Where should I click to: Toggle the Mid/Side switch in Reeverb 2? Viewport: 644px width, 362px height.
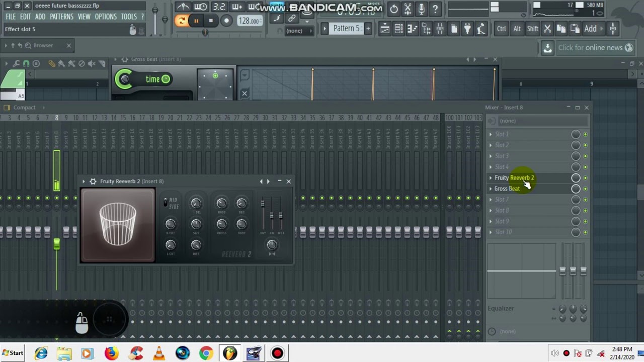tap(166, 203)
